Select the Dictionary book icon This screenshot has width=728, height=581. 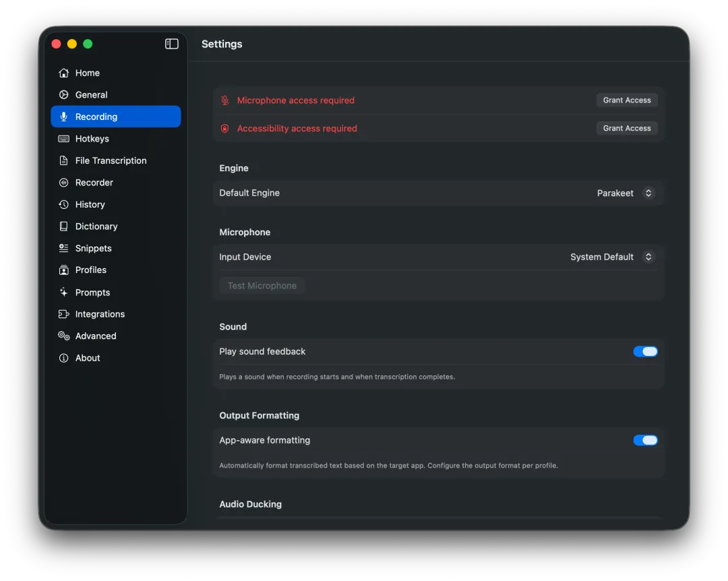(x=64, y=226)
